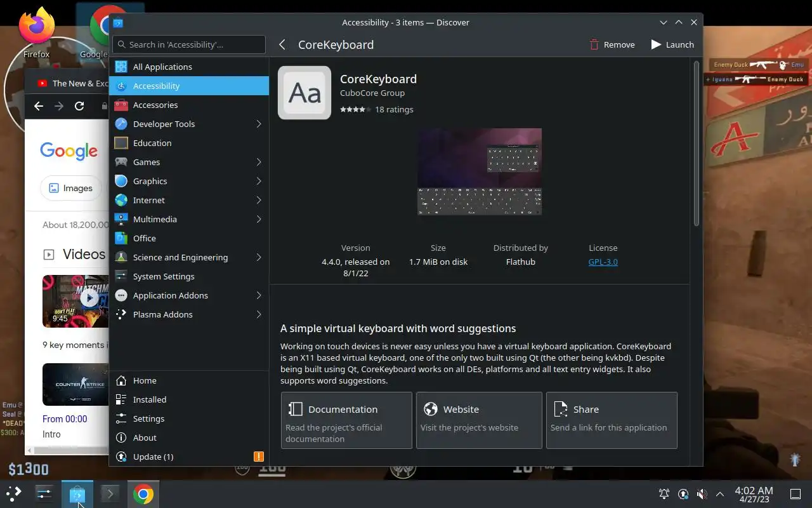Open the Installed applications page
Screen dimensions: 812x508
(x=189, y=399)
